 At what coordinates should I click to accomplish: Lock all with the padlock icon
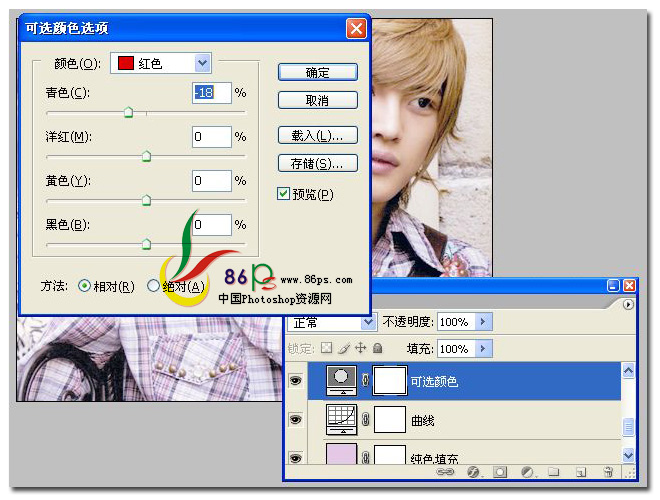click(x=378, y=348)
